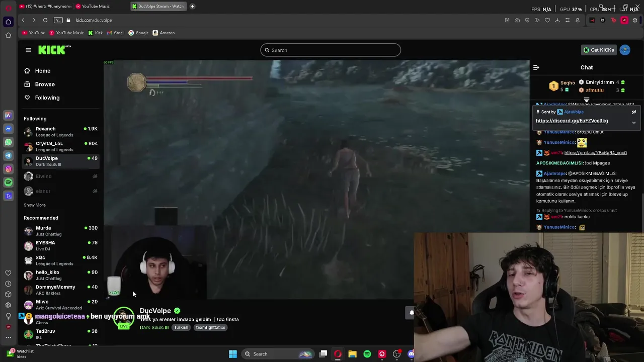Open the recommended DommyxMommy channel

pyautogui.click(x=60, y=290)
